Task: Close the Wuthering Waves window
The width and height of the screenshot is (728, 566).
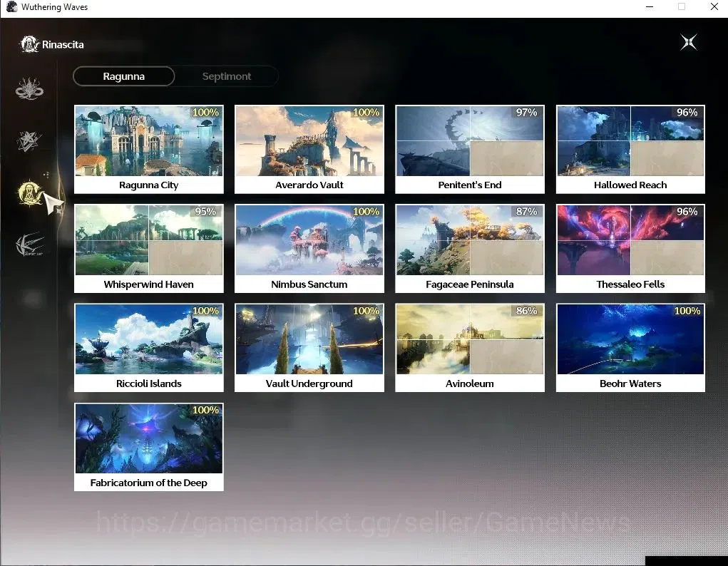Action: pyautogui.click(x=714, y=6)
